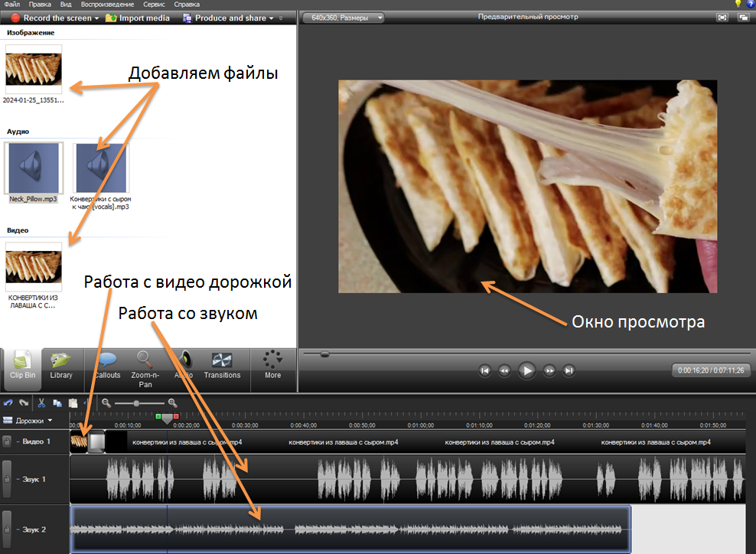
Task: Select the КОНВЕРТИКИ ИЗ ЛАВАША video thumbnail
Action: pyautogui.click(x=33, y=267)
